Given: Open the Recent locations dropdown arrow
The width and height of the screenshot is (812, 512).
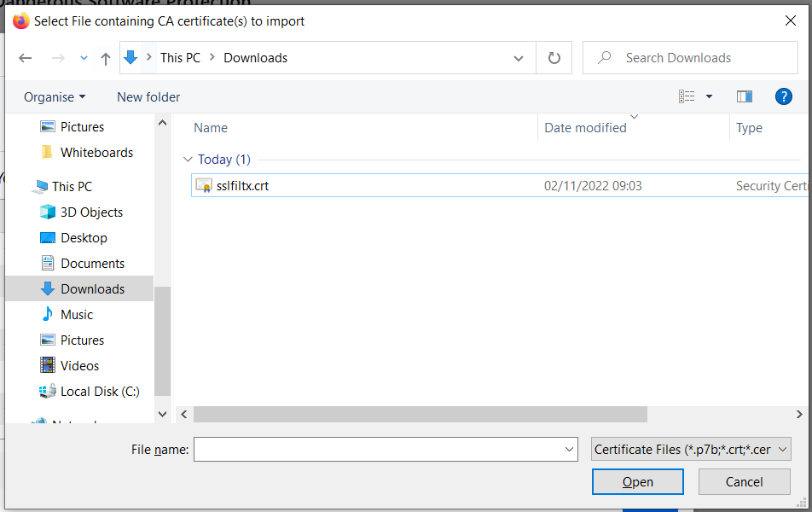Looking at the screenshot, I should pyautogui.click(x=84, y=58).
